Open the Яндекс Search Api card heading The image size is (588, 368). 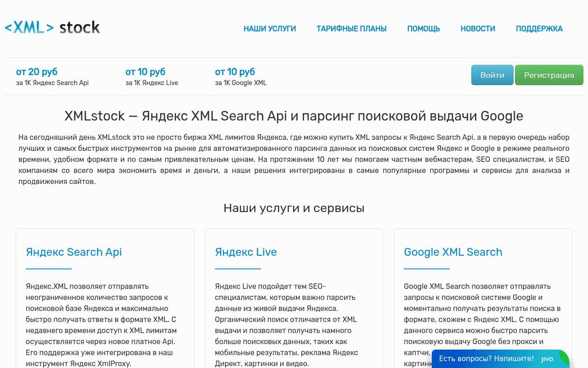click(x=73, y=252)
